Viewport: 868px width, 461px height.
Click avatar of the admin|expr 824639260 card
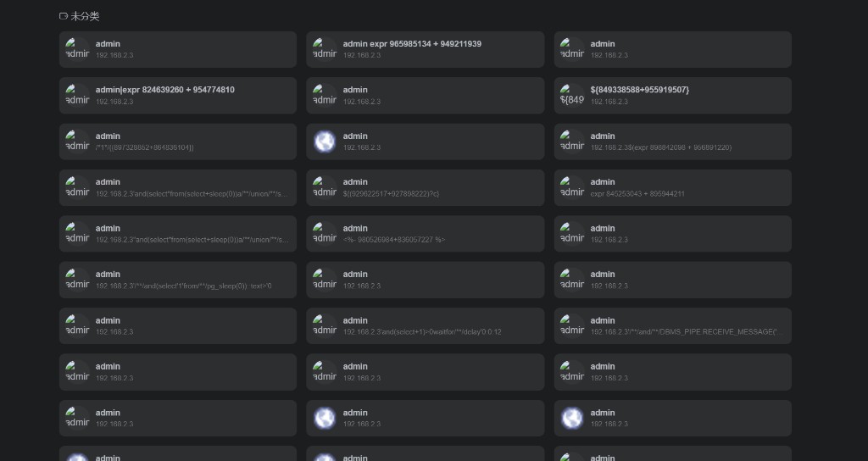click(x=77, y=95)
